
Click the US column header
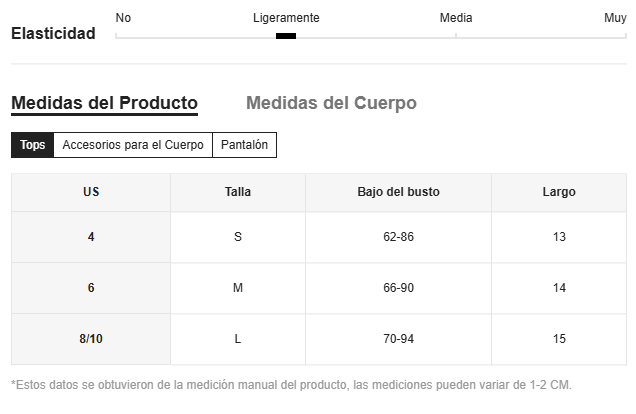coord(91,192)
